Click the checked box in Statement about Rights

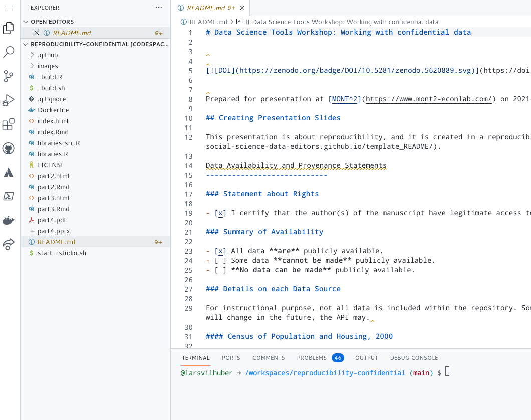[219, 212]
